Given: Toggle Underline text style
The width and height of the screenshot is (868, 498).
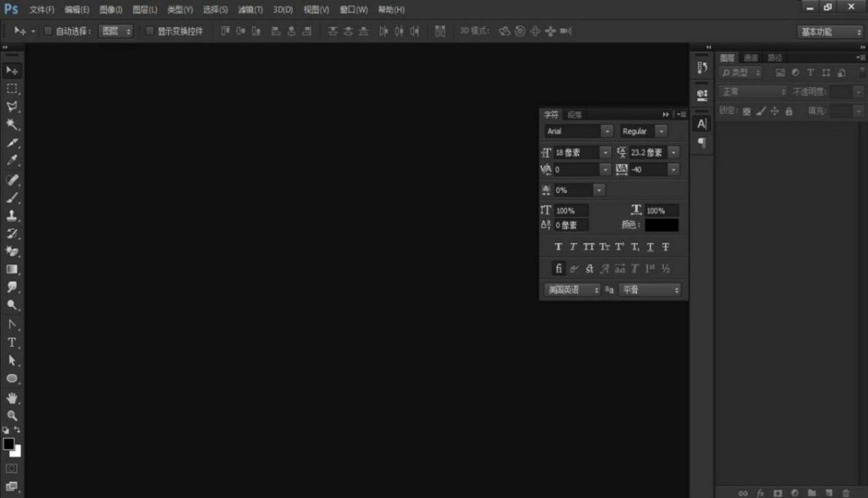Looking at the screenshot, I should coord(651,247).
